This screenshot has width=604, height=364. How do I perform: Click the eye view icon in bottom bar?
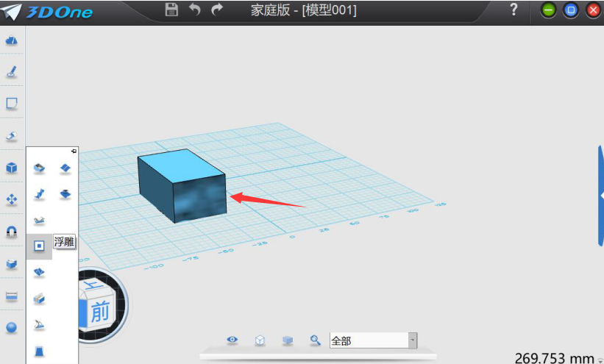232,340
